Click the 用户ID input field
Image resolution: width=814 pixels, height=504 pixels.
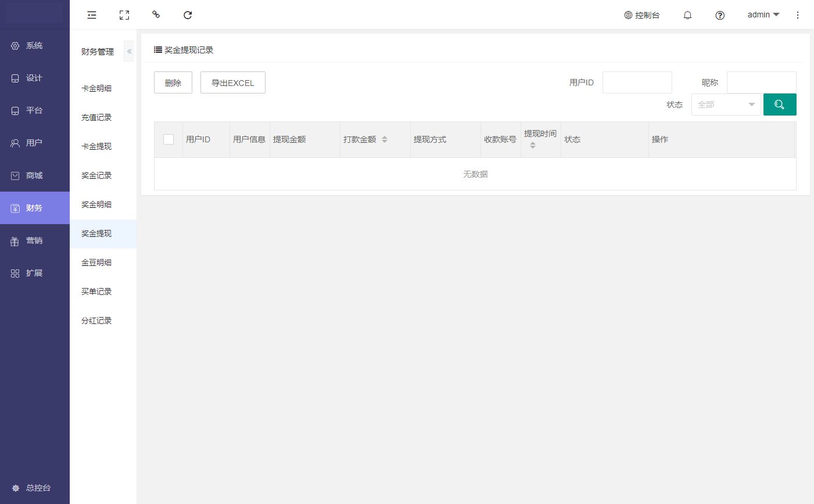tap(637, 82)
